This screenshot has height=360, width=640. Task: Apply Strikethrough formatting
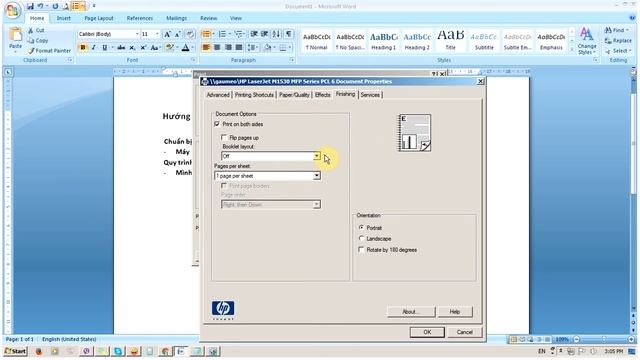(x=121, y=48)
